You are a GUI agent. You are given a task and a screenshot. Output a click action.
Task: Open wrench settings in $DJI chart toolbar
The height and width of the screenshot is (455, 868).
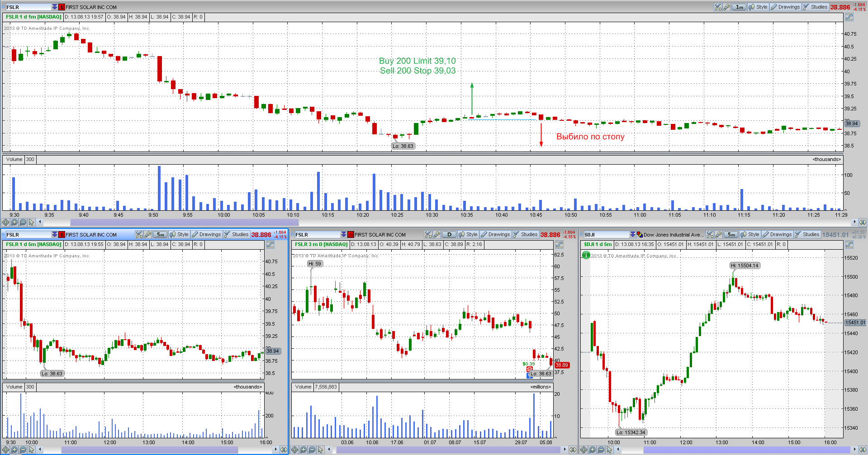click(719, 234)
